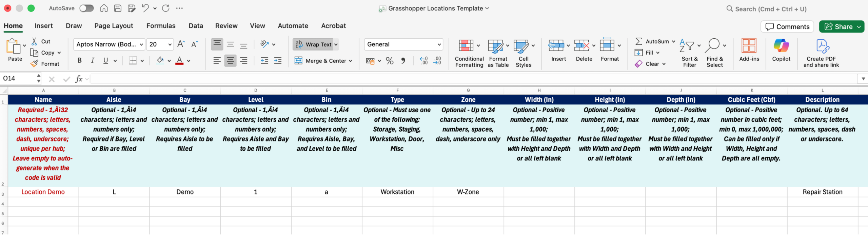Expand the General number format dropdown
The image size is (868, 249).
(439, 44)
